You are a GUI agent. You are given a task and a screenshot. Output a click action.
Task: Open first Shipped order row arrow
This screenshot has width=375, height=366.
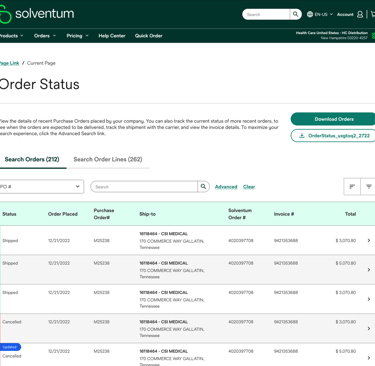pos(369,240)
